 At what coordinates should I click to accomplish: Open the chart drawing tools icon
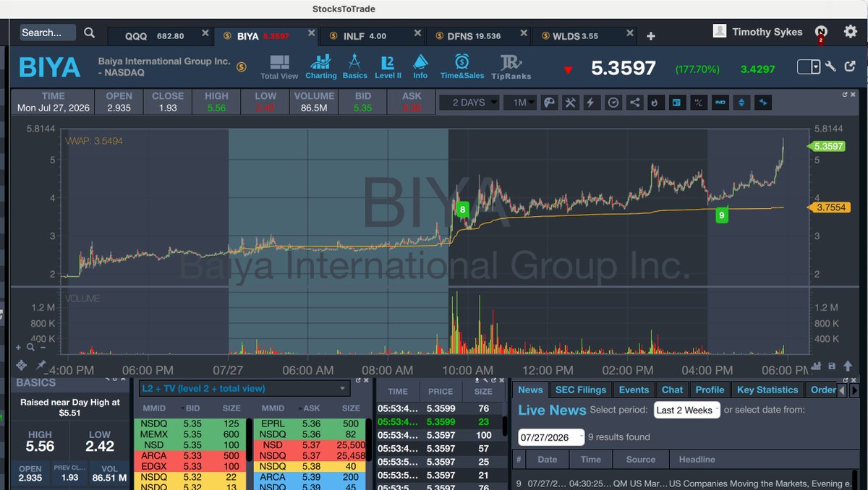point(570,103)
